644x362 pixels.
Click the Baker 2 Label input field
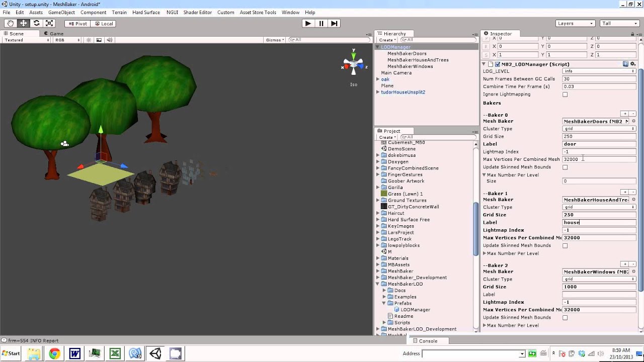point(599,295)
